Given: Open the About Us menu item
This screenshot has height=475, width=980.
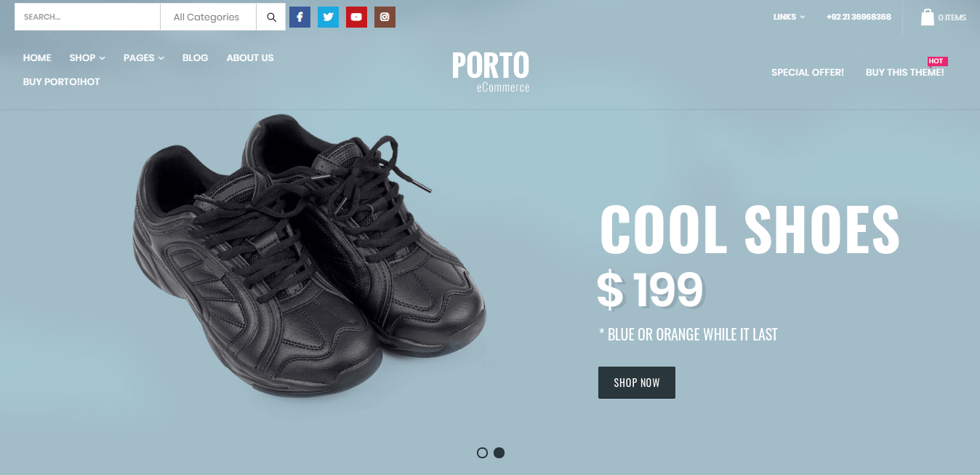Looking at the screenshot, I should click(250, 57).
